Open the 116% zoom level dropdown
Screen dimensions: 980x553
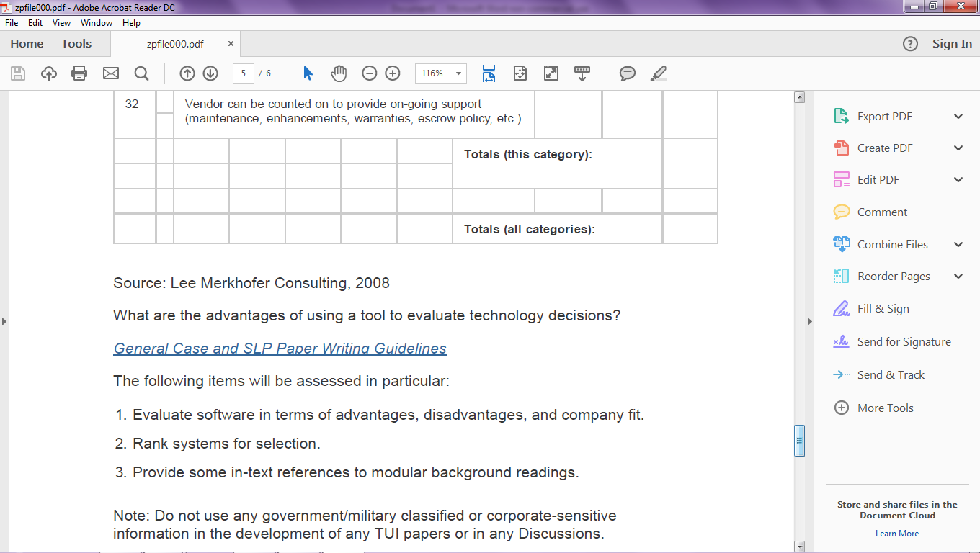tap(458, 73)
